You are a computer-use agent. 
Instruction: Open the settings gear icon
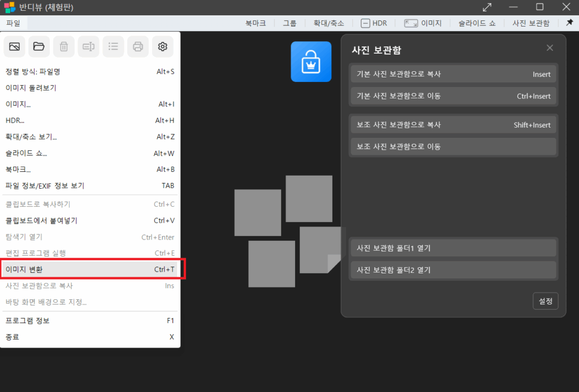[x=162, y=46]
